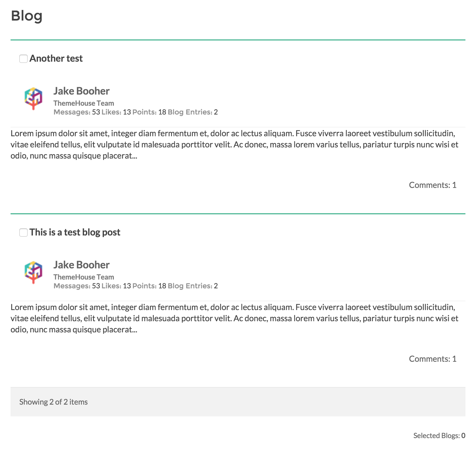The width and height of the screenshot is (476, 451).
Task: Click the Lorem ipsum excerpt under Another test
Action: point(234,144)
